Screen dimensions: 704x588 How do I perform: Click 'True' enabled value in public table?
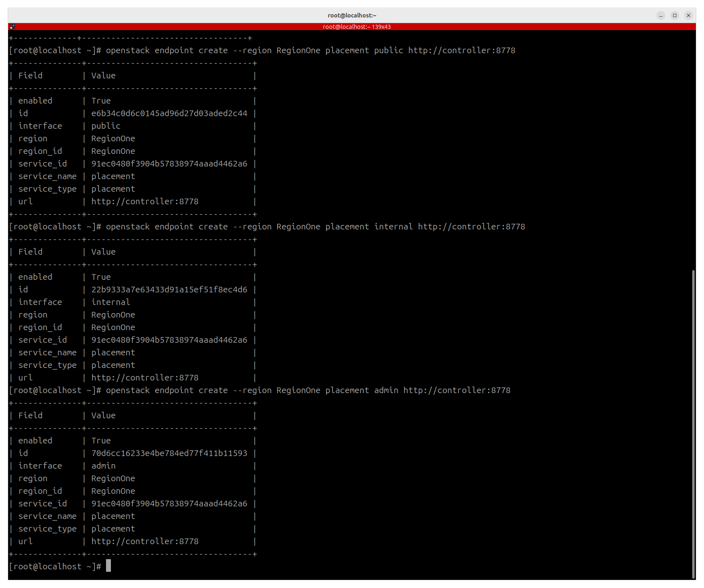point(101,101)
